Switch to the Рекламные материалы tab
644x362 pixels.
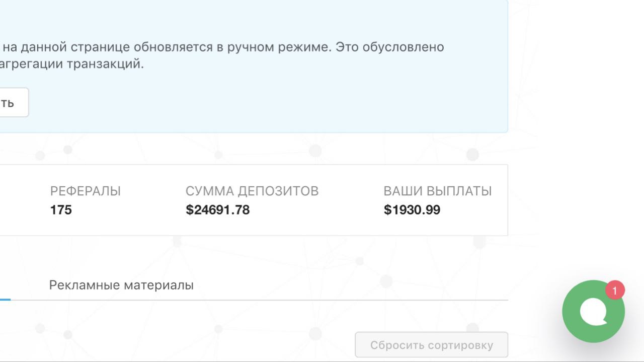tap(121, 285)
